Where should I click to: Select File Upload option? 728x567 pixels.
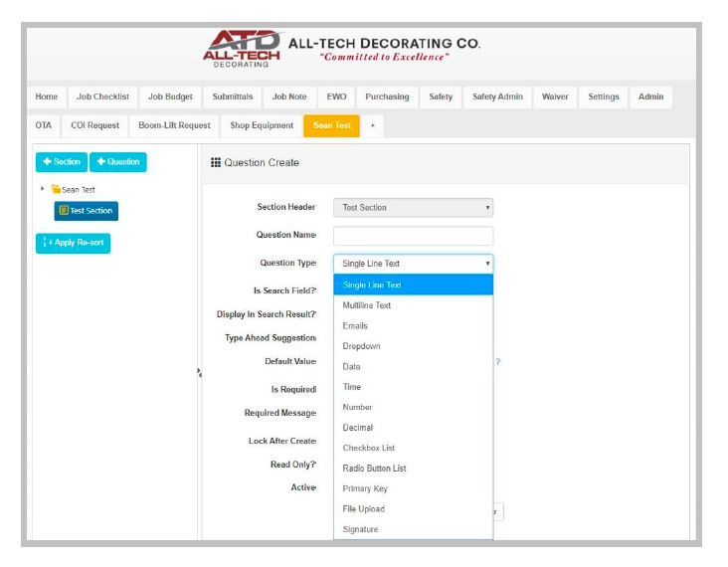(413, 509)
